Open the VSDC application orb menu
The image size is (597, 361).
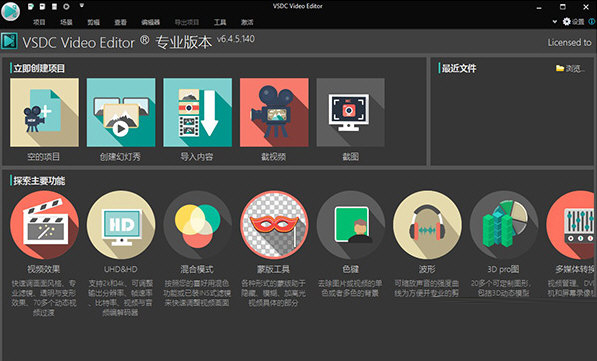click(10, 11)
